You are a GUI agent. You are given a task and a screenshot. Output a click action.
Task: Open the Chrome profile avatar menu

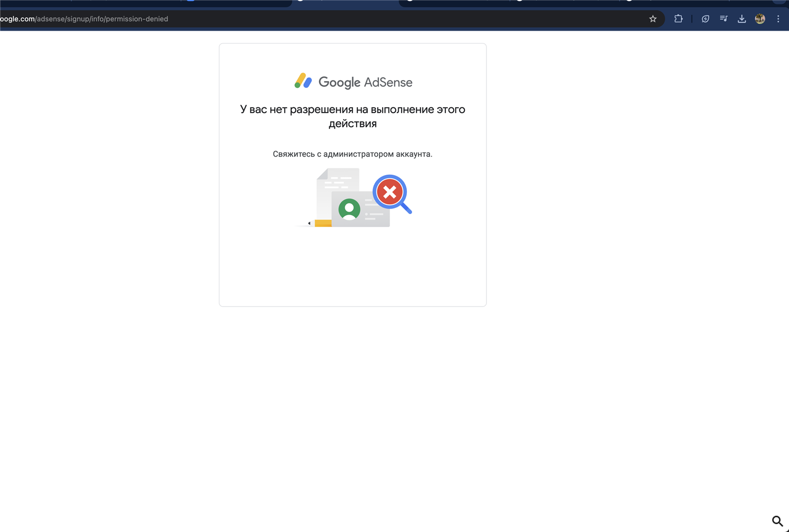click(x=760, y=19)
